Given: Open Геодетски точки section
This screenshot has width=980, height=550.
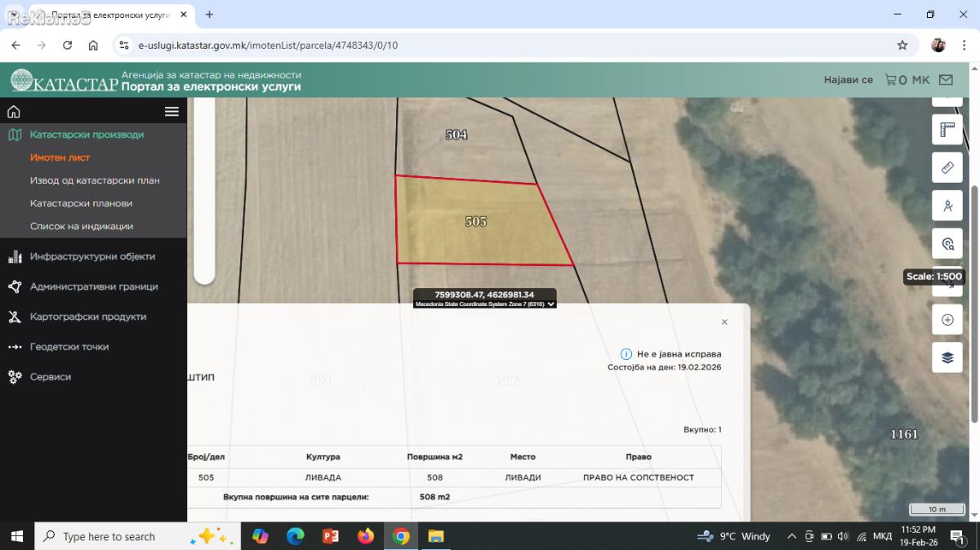Looking at the screenshot, I should pos(69,347).
